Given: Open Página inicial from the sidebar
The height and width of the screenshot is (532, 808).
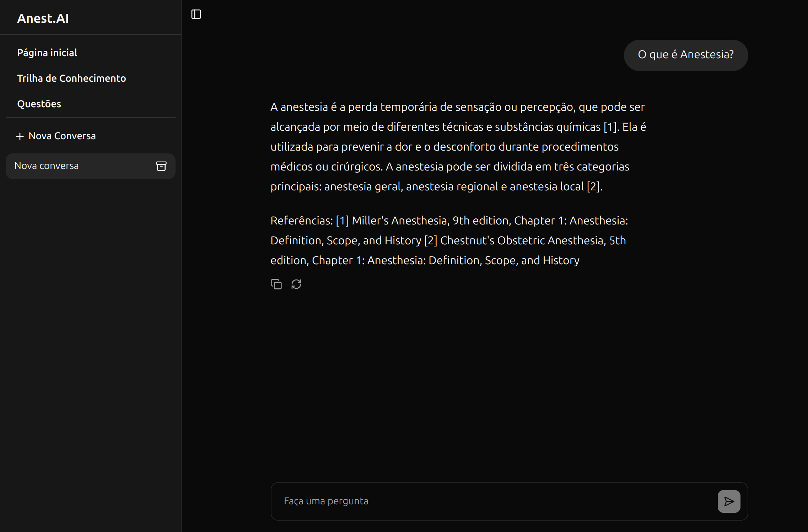Looking at the screenshot, I should pyautogui.click(x=47, y=52).
